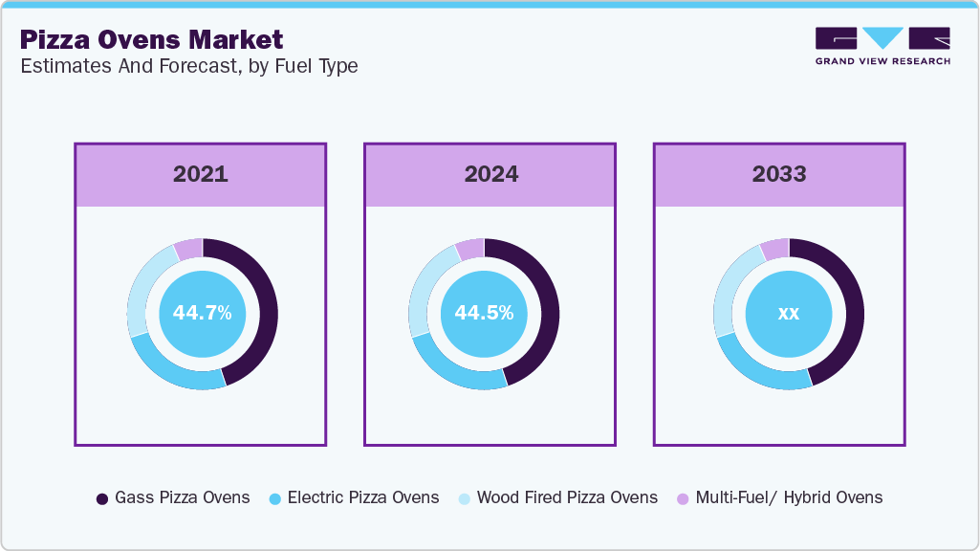Click the 2033 panel header

(779, 175)
